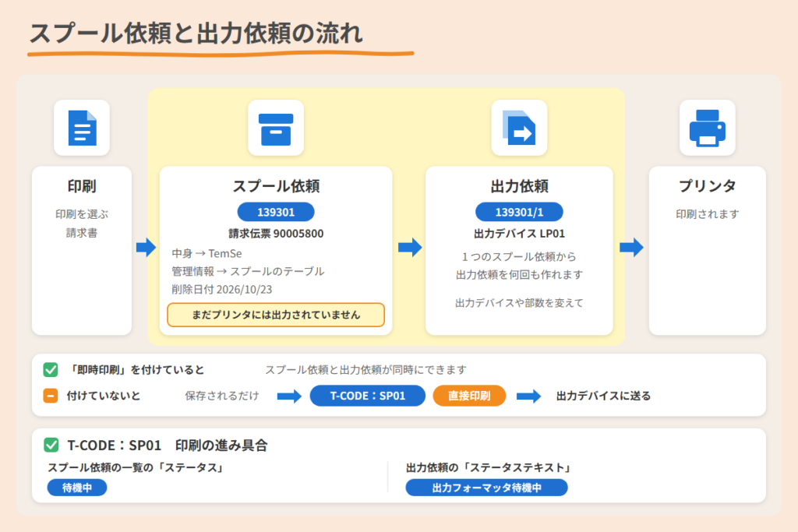
Task: Click the スプール依頼 card heading
Action: tap(276, 186)
